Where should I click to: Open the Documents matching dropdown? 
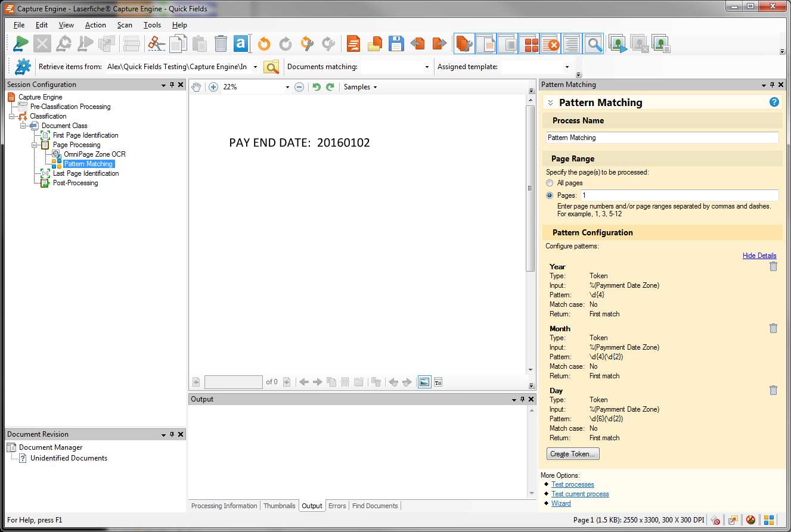pos(427,67)
